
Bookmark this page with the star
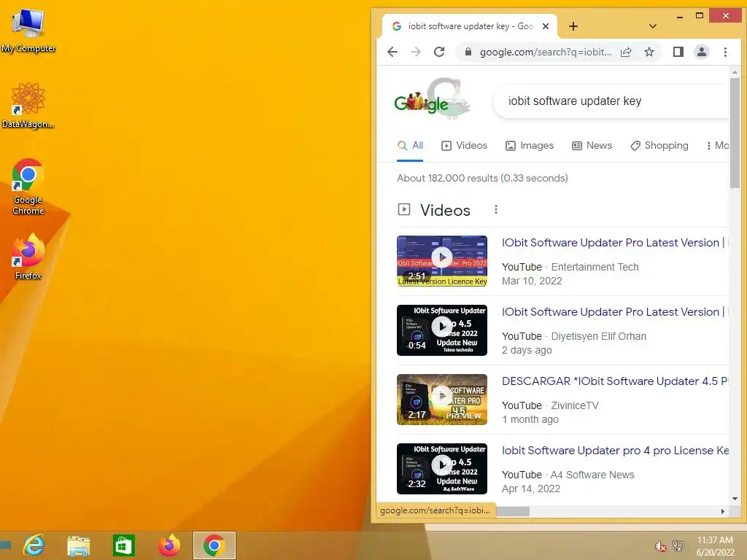click(x=649, y=52)
